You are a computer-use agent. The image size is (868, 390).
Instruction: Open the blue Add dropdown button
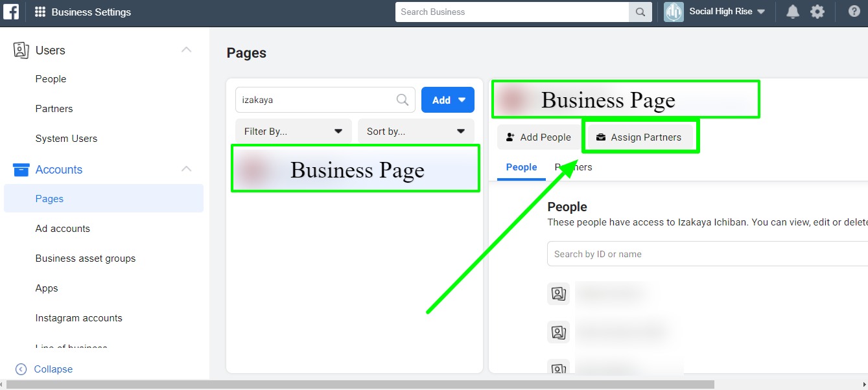click(448, 100)
